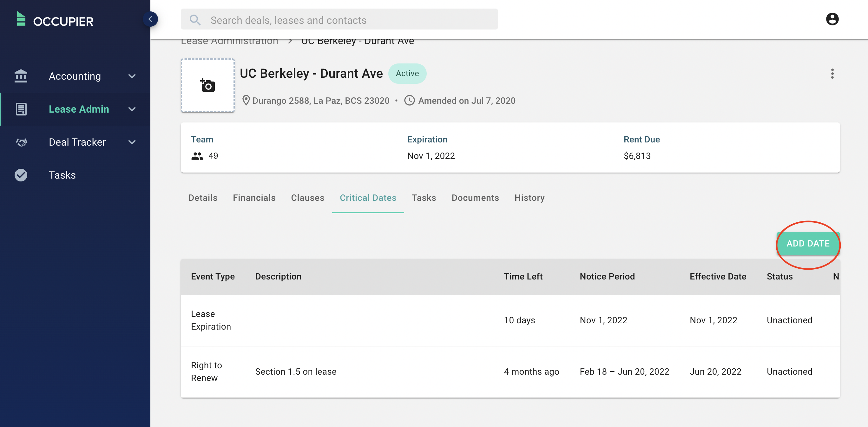Click the Deal Tracker handshake icon

point(21,142)
